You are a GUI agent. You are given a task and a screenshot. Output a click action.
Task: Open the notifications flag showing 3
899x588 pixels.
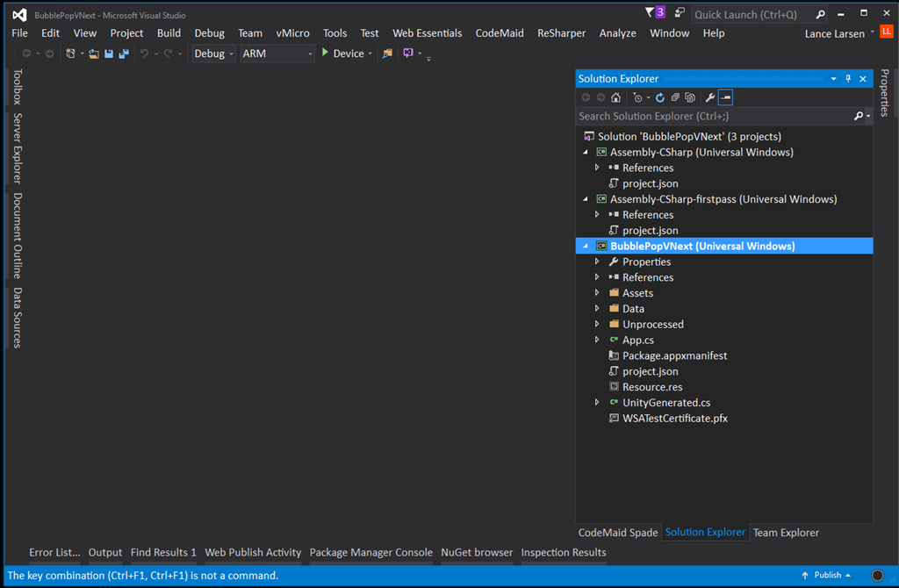click(x=655, y=12)
